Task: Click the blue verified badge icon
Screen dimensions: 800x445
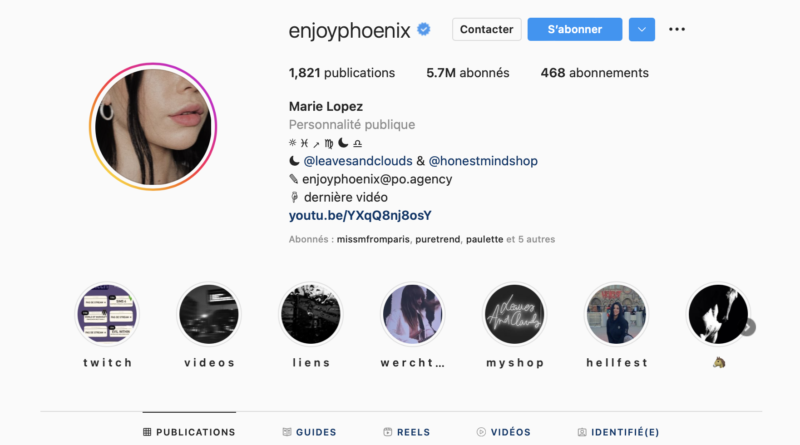Action: [423, 30]
